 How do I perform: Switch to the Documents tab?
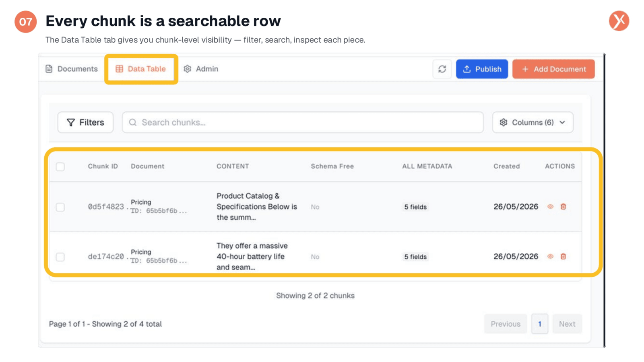click(72, 69)
